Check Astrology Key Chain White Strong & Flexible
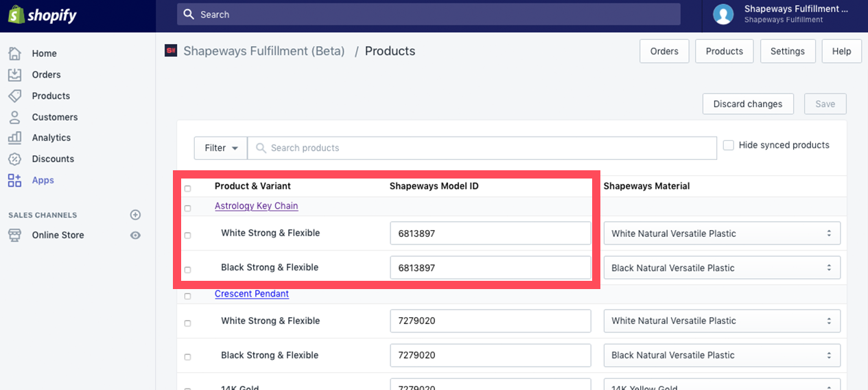Image resolution: width=868 pixels, height=390 pixels. click(x=187, y=236)
